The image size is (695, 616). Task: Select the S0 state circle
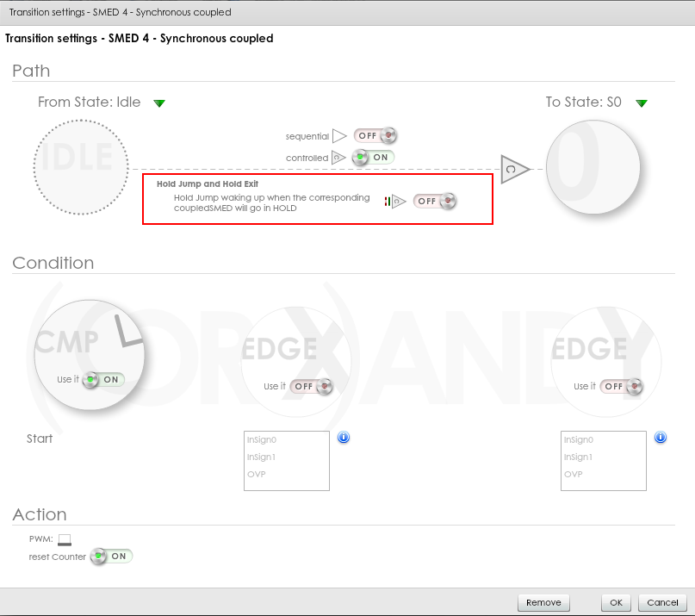[x=593, y=167]
